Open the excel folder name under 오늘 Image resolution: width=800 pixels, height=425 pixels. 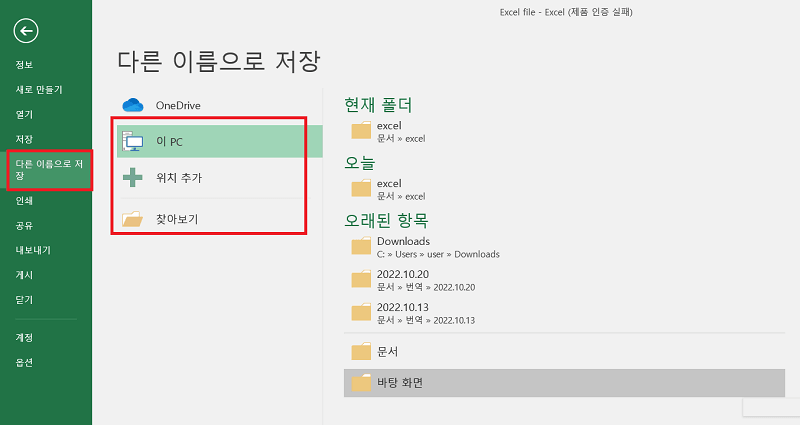(x=389, y=183)
